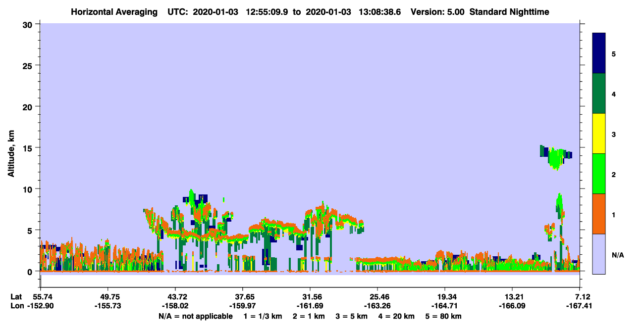The width and height of the screenshot is (644, 330).
Task: Click the '4 = 20 km' legend text
Action: (396, 316)
